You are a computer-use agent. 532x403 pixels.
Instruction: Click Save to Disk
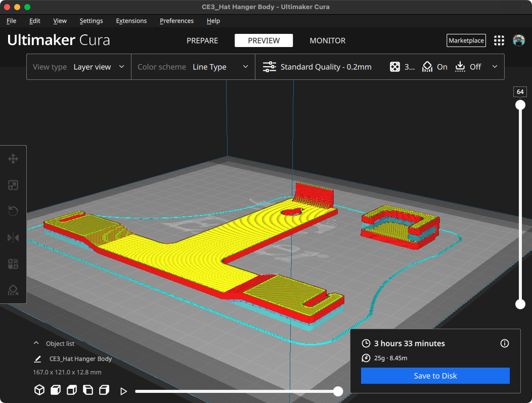point(435,376)
